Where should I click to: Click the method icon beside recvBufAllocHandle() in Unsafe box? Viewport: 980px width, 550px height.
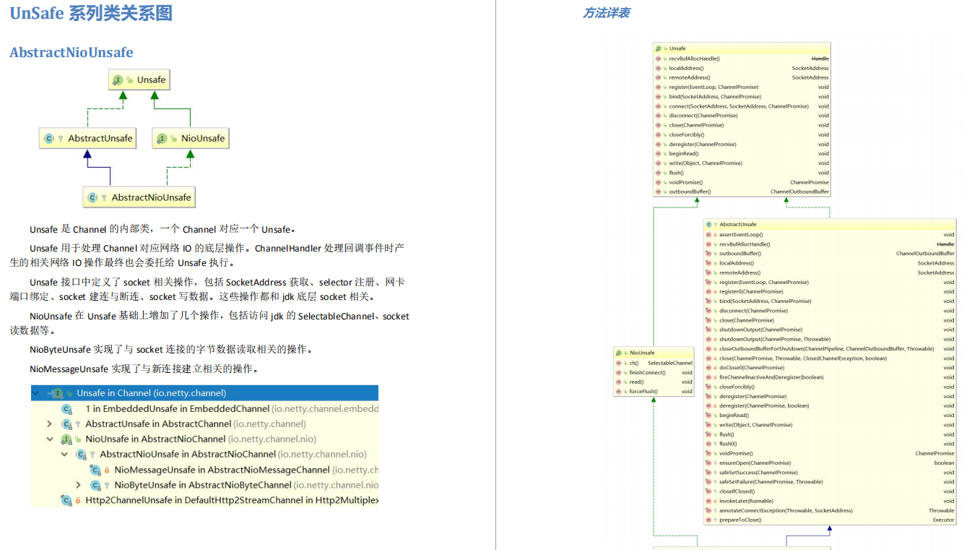658,59
